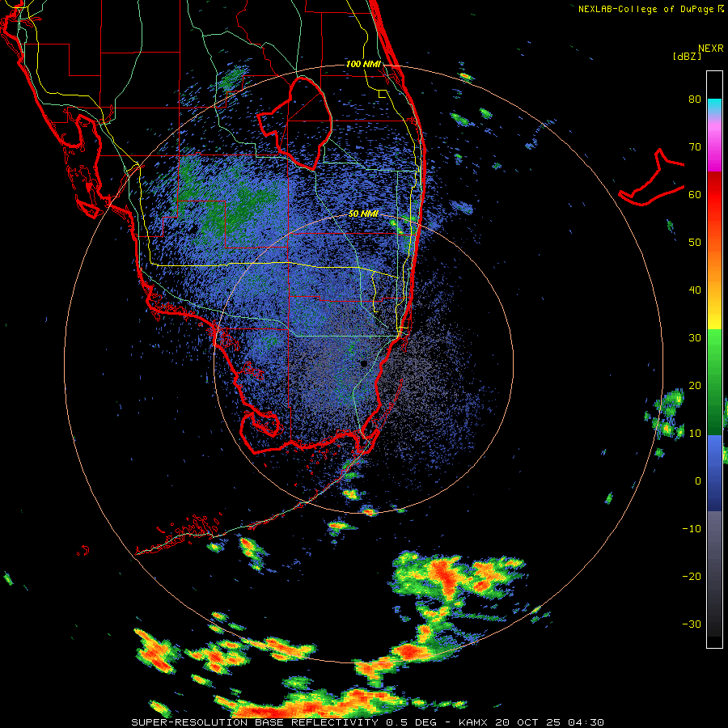Click the blue segment of the reflectivity color bar
The image size is (728, 728).
tap(714, 473)
